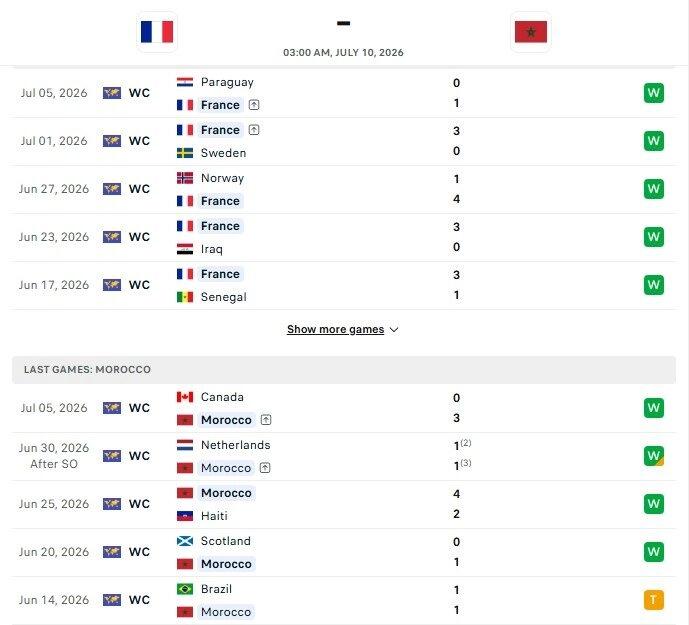The height and width of the screenshot is (625, 689).
Task: Select the Haiti team name
Action: pos(214,516)
